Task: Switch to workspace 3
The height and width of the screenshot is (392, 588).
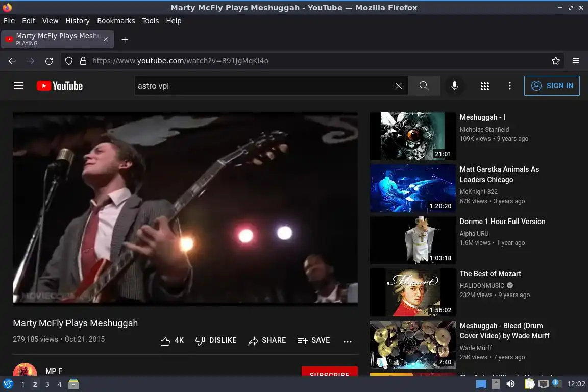Action: [x=47, y=384]
